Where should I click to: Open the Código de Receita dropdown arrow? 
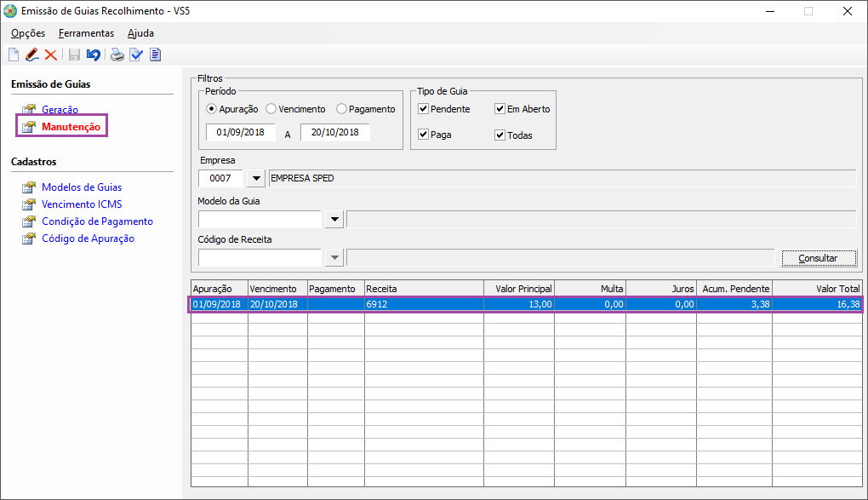[x=334, y=258]
